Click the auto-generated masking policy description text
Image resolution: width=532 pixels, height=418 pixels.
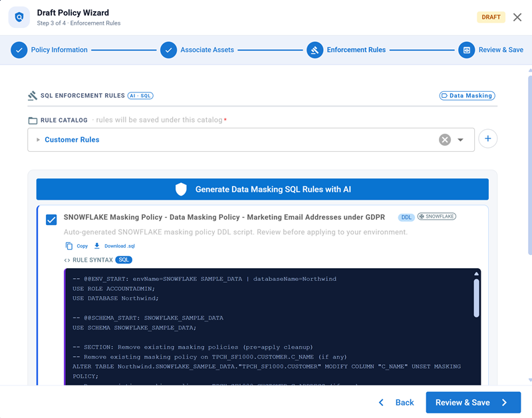pos(235,232)
